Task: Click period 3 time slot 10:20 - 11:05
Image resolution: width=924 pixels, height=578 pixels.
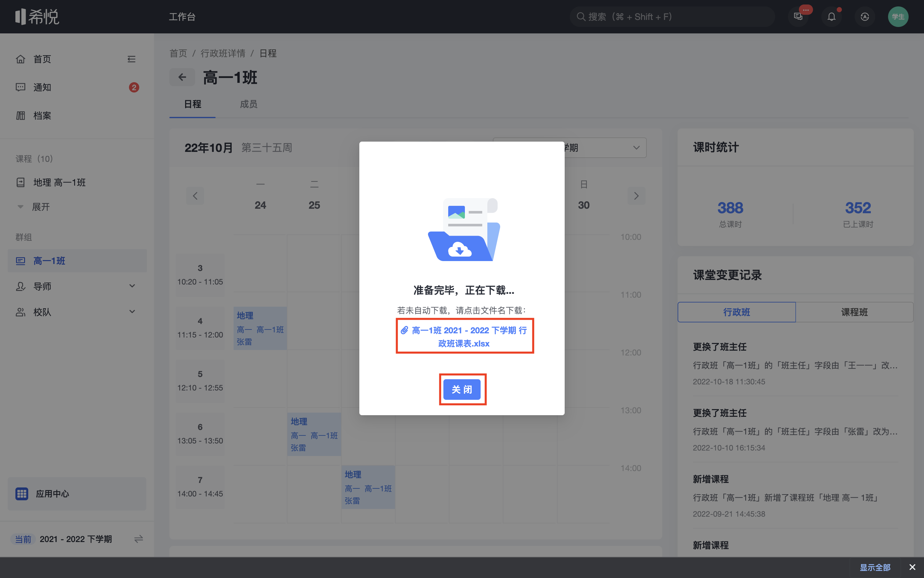Action: 200,275
